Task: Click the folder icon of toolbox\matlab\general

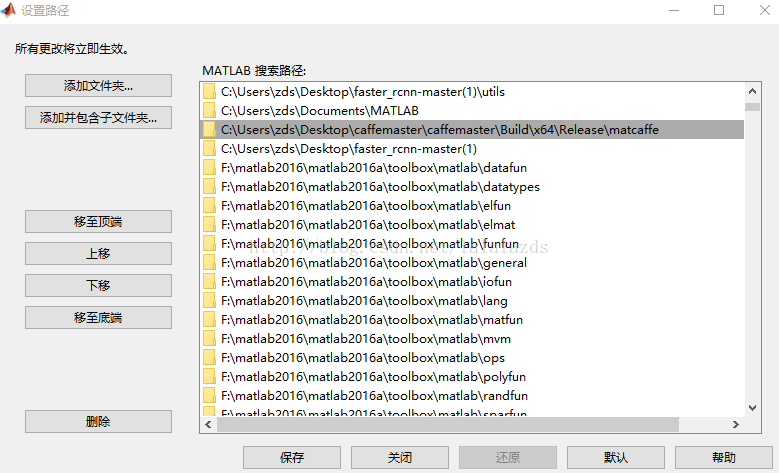Action: 209,263
